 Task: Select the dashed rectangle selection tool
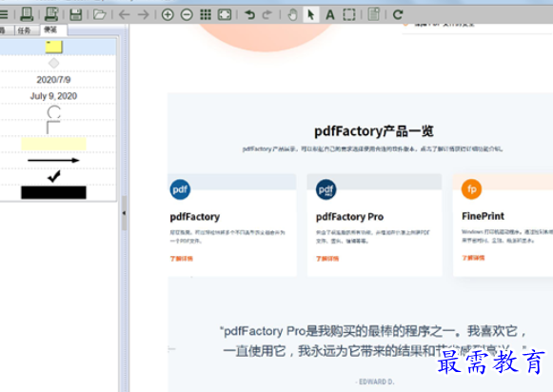(349, 14)
